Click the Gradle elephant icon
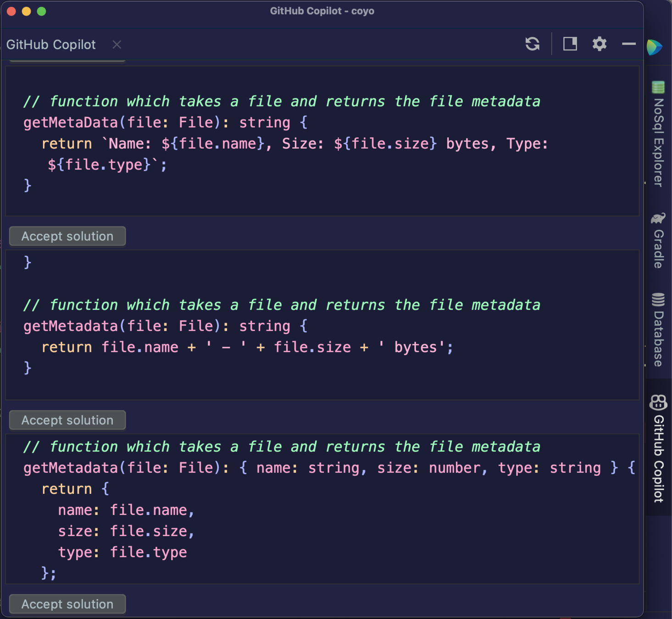 coord(658,219)
